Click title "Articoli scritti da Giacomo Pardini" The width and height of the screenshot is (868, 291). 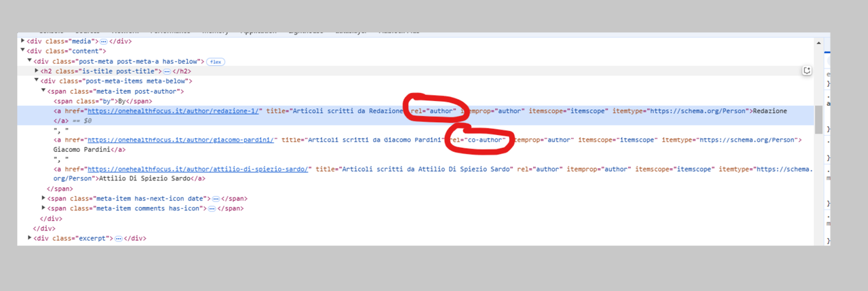(362, 140)
